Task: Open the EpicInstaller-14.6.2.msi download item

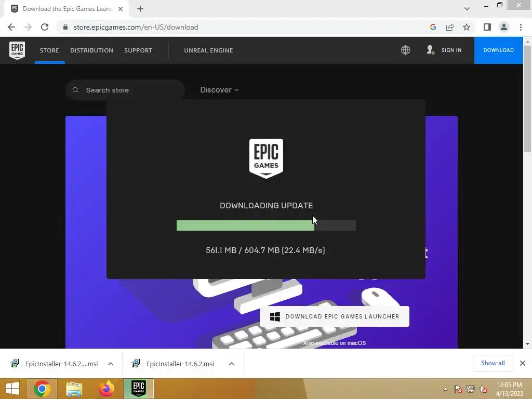Action: tap(180, 364)
